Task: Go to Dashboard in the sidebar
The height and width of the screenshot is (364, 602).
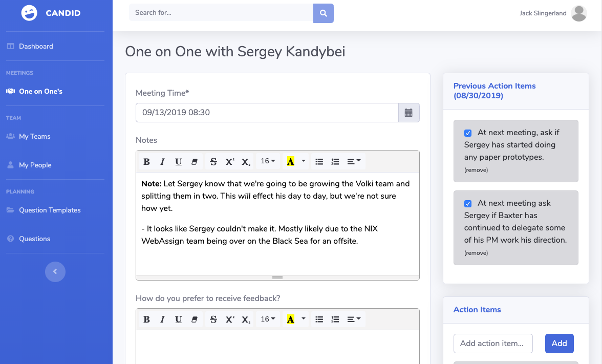Action: click(x=36, y=46)
